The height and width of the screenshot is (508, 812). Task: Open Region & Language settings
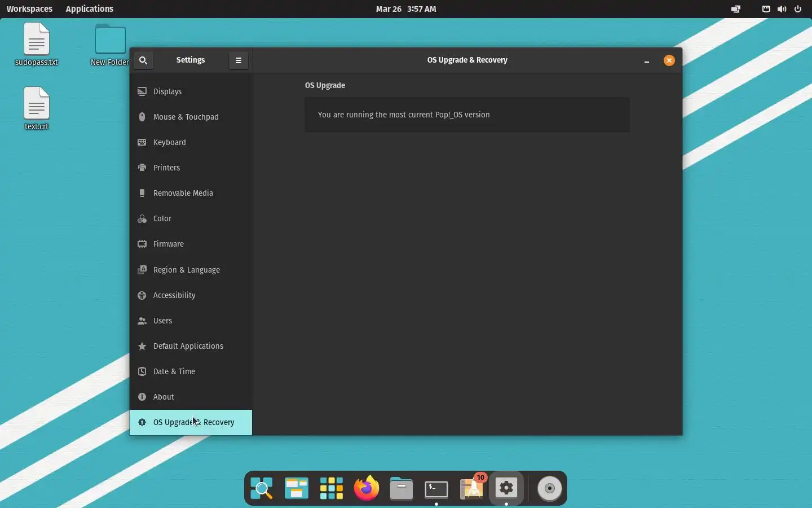[191, 270]
